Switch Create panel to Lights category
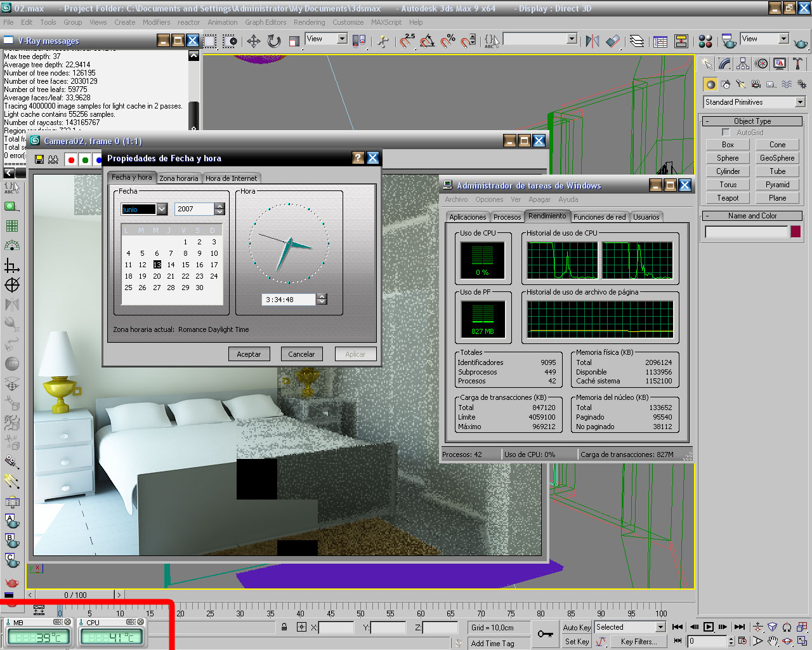The height and width of the screenshot is (650, 812). (x=741, y=84)
